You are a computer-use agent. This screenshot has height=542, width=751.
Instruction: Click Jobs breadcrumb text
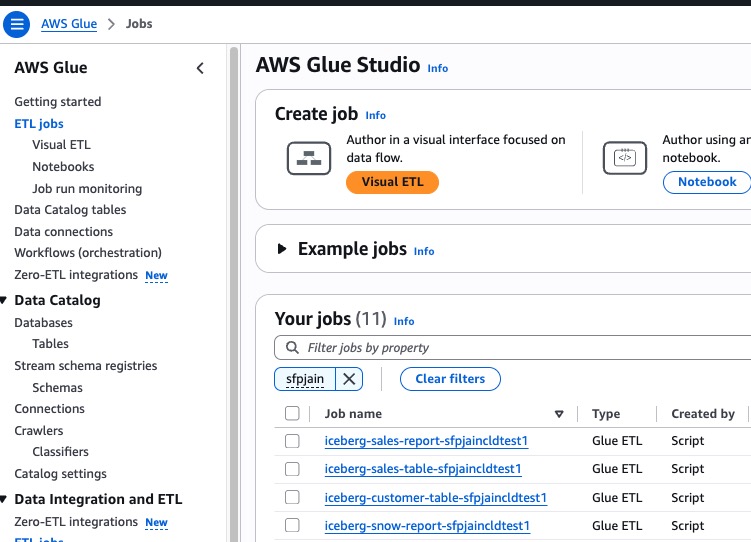tap(139, 23)
